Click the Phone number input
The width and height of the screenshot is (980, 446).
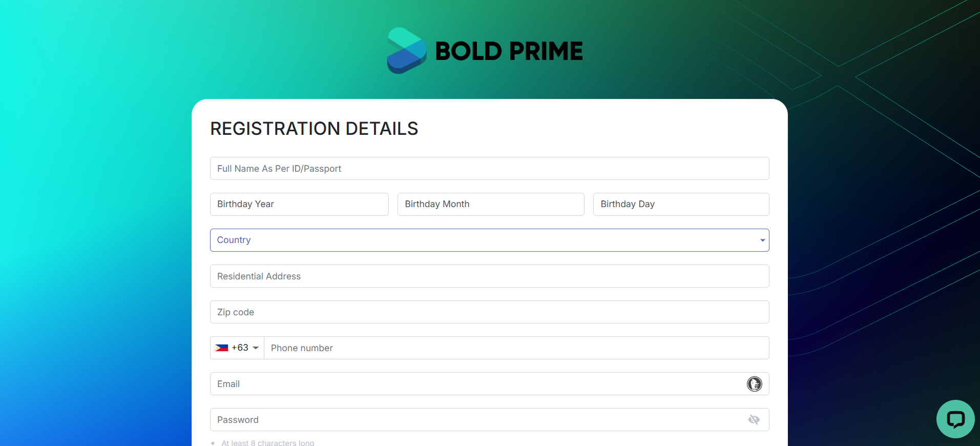pyautogui.click(x=516, y=348)
